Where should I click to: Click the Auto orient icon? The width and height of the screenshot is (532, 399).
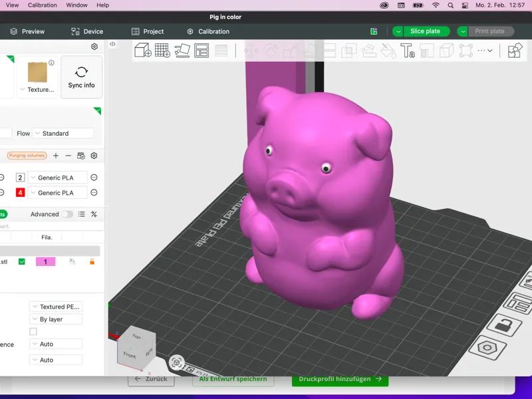pyautogui.click(x=182, y=51)
